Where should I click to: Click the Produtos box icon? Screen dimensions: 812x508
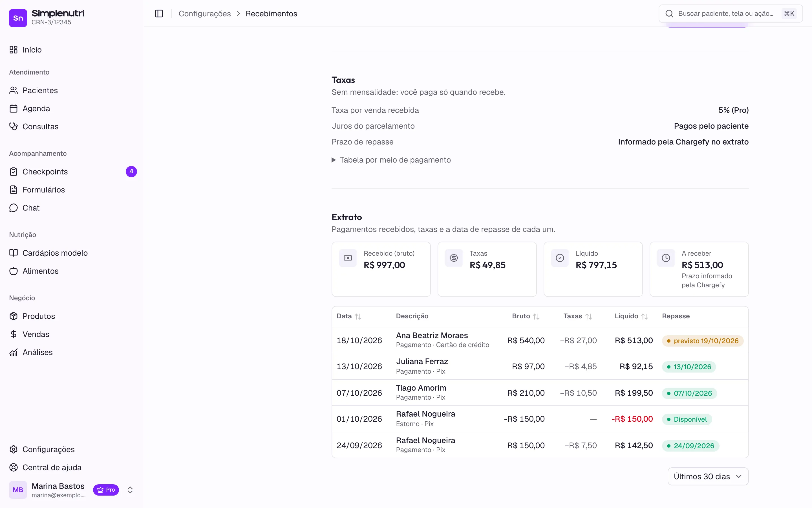tap(14, 316)
